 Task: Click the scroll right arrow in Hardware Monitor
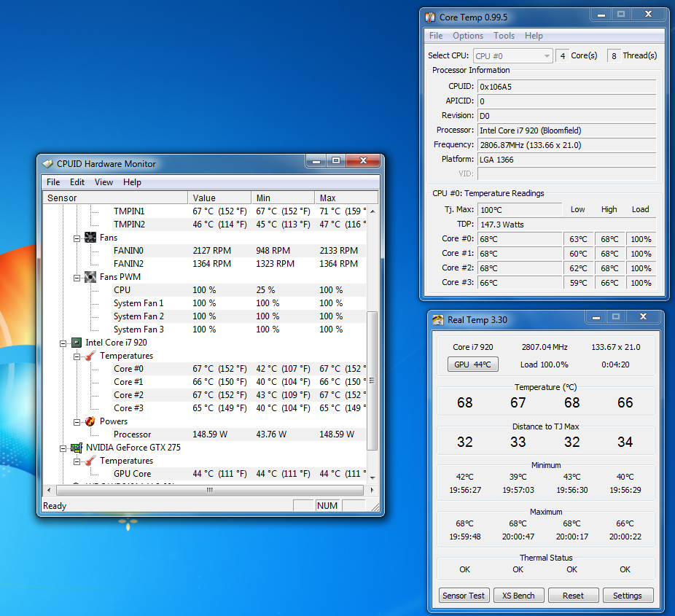[x=372, y=490]
